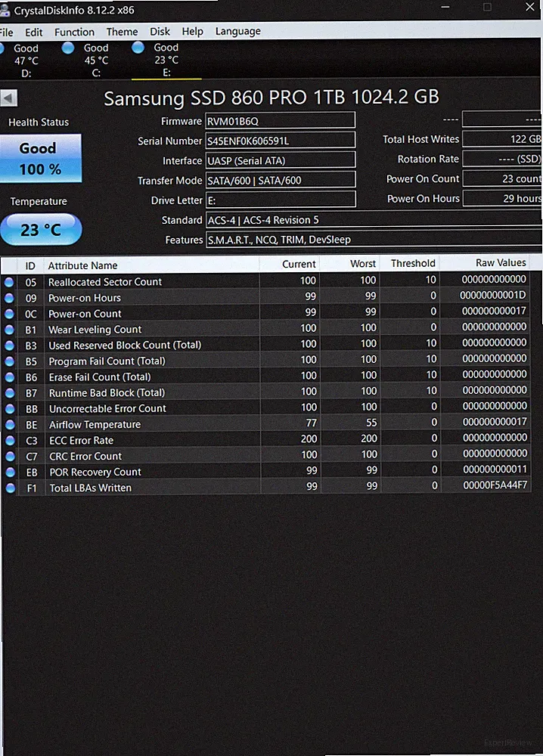Click raw value 00000000001D of Power-on Hours
Image resolution: width=543 pixels, height=756 pixels.
click(x=492, y=295)
